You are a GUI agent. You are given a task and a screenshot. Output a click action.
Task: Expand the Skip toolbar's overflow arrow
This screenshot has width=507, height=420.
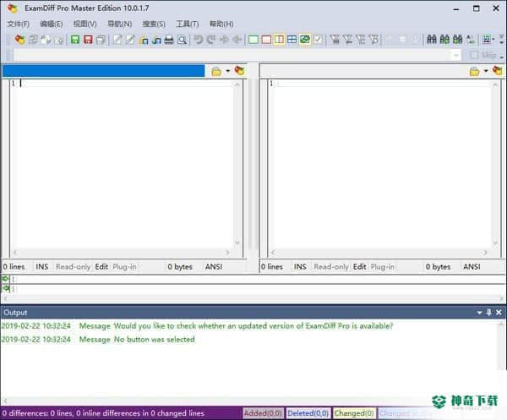pos(501,57)
